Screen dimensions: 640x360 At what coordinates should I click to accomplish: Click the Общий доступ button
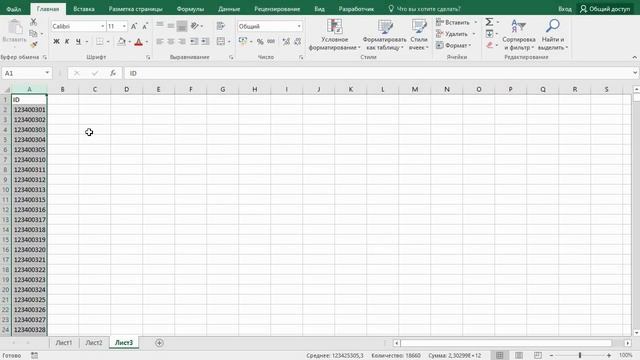pyautogui.click(x=605, y=9)
